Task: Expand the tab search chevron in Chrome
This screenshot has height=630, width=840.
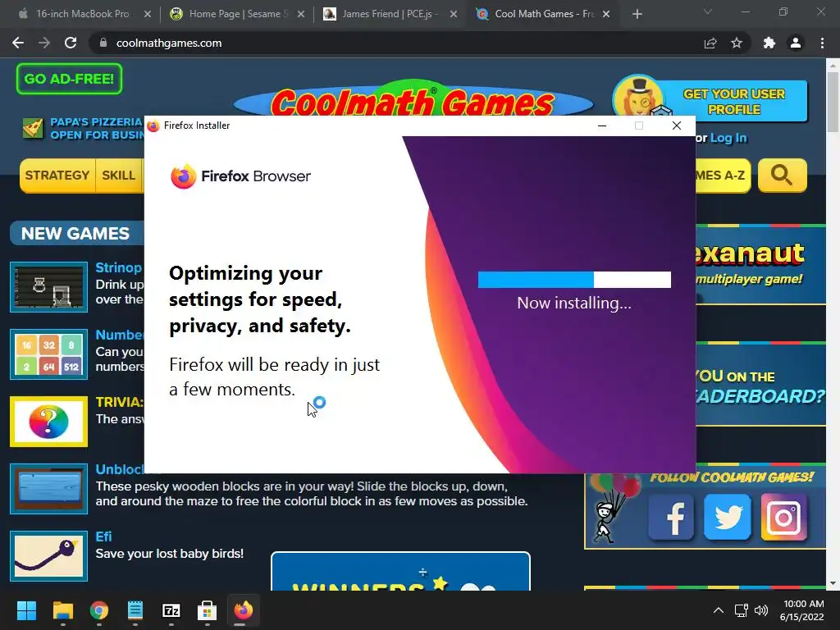Action: click(x=708, y=11)
